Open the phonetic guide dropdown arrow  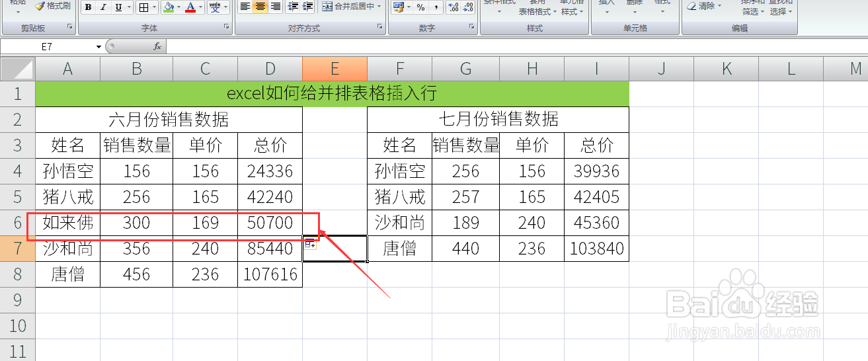pos(226,7)
